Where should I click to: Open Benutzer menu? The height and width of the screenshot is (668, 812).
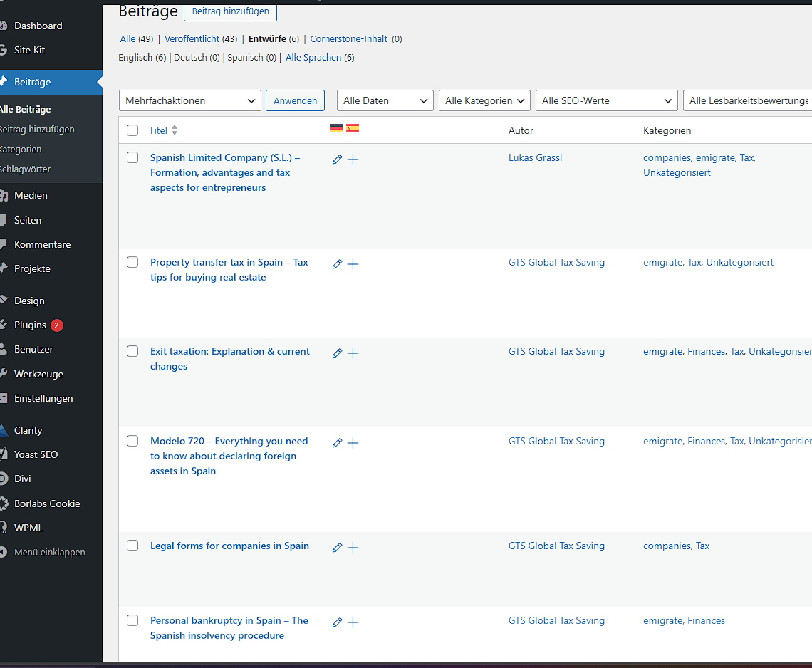33,350
